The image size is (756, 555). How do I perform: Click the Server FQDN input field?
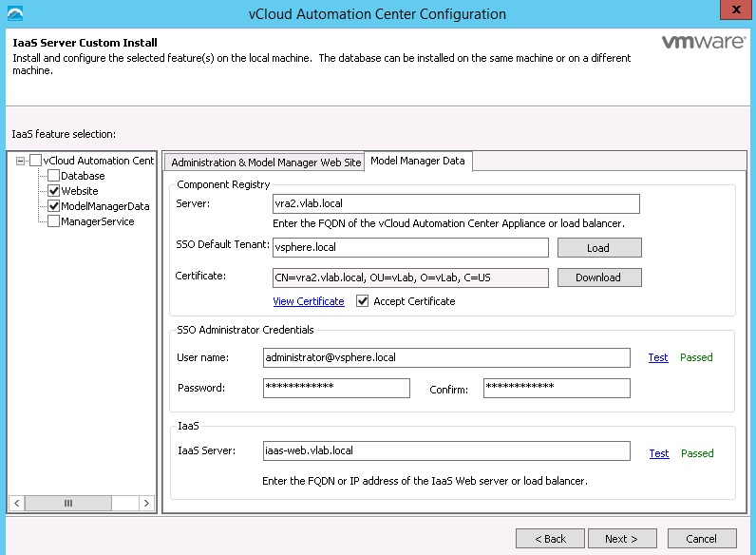coord(456,204)
